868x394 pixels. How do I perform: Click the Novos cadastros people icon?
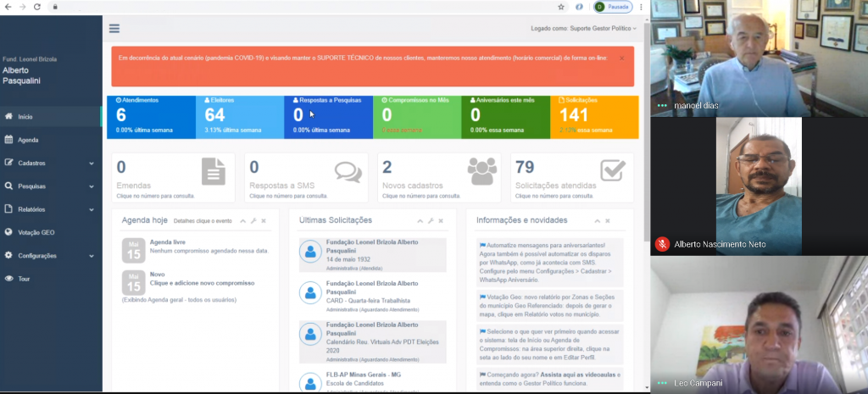483,172
